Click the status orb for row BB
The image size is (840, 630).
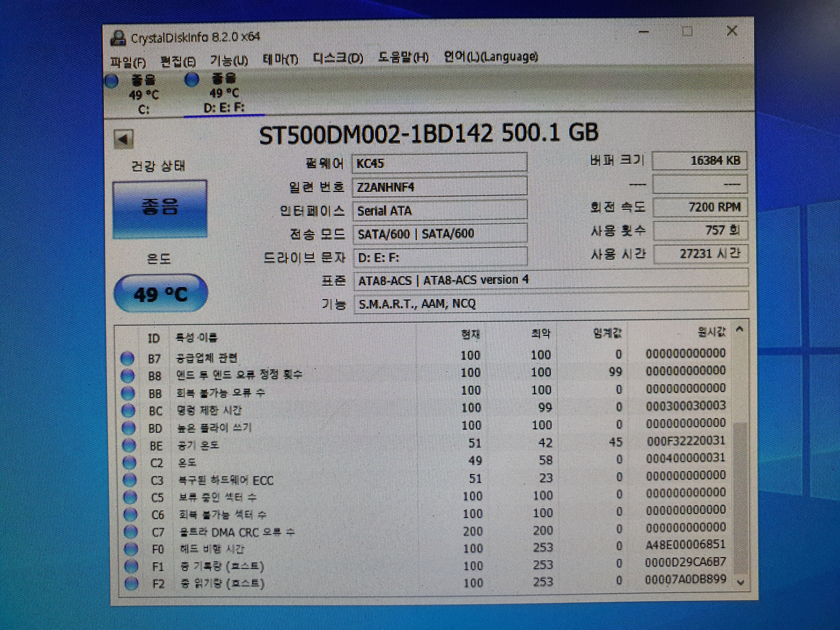tap(128, 393)
